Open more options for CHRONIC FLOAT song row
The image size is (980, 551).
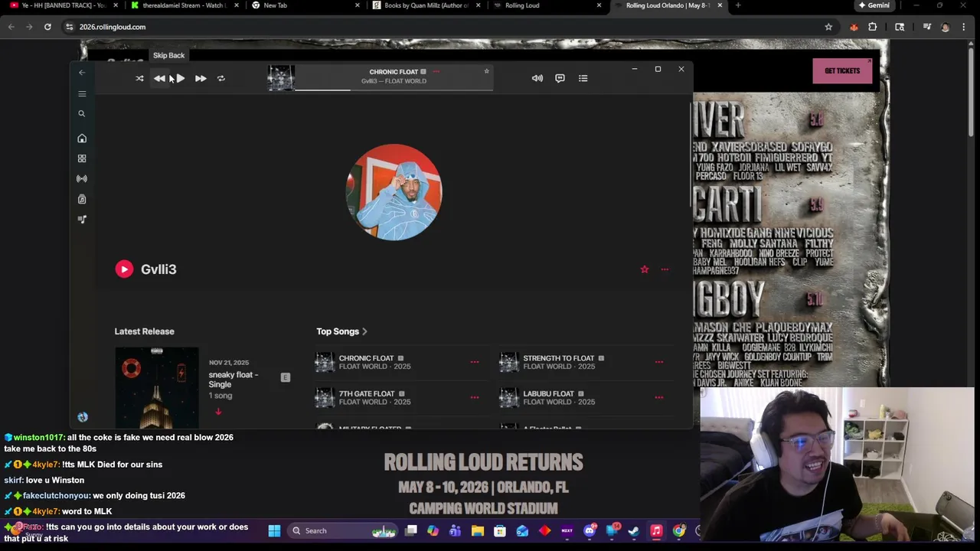coord(475,362)
